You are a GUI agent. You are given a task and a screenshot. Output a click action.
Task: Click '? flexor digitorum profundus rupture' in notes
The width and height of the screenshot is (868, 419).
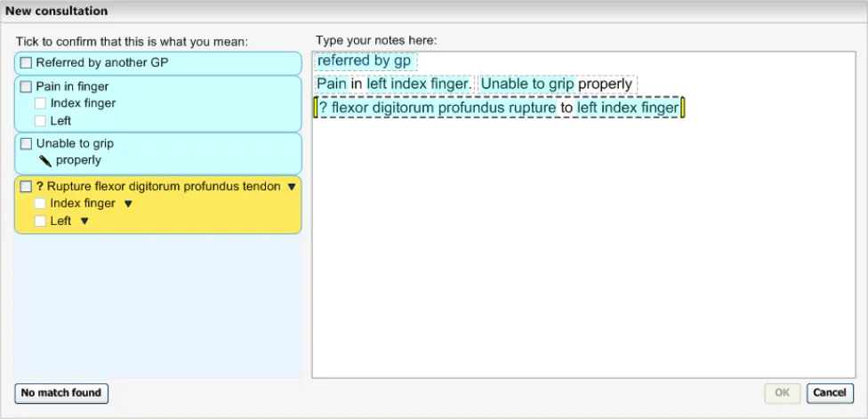click(438, 108)
